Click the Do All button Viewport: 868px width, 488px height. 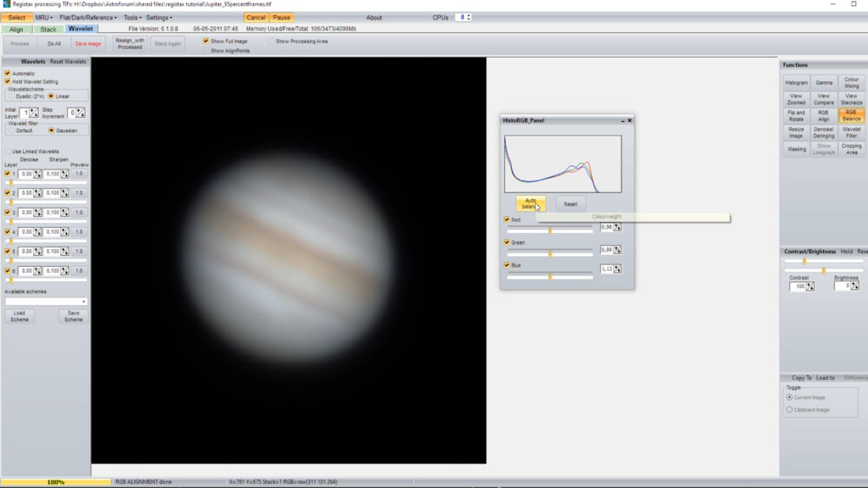click(53, 44)
